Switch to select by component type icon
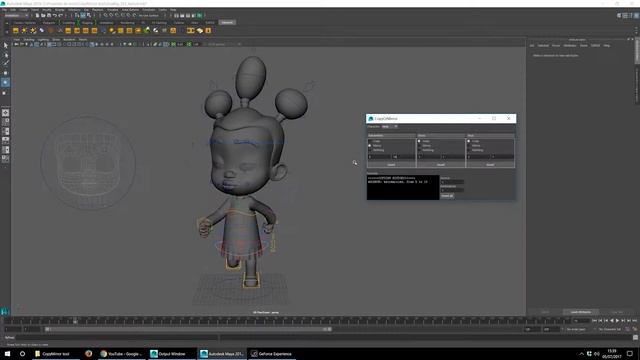The image size is (640, 360). pyautogui.click(x=89, y=16)
